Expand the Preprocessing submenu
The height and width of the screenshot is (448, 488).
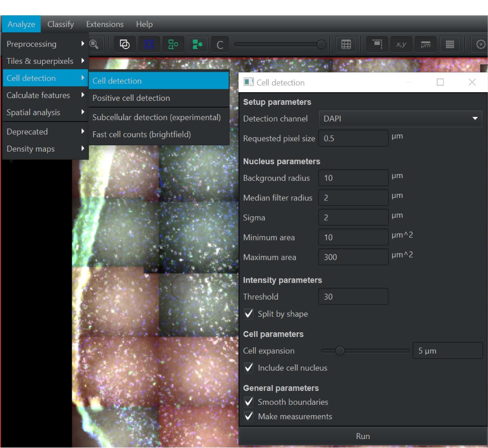point(45,44)
